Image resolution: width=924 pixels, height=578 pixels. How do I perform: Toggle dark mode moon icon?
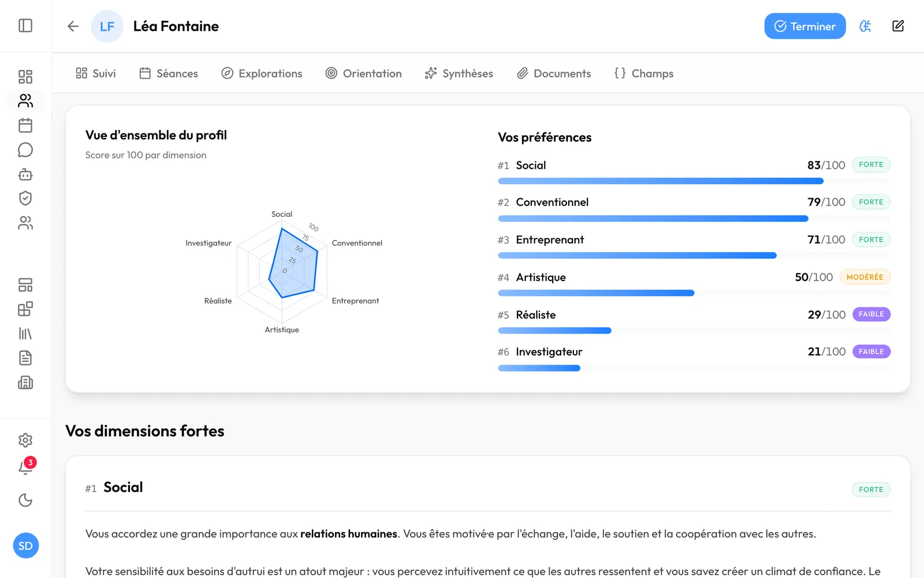point(25,500)
